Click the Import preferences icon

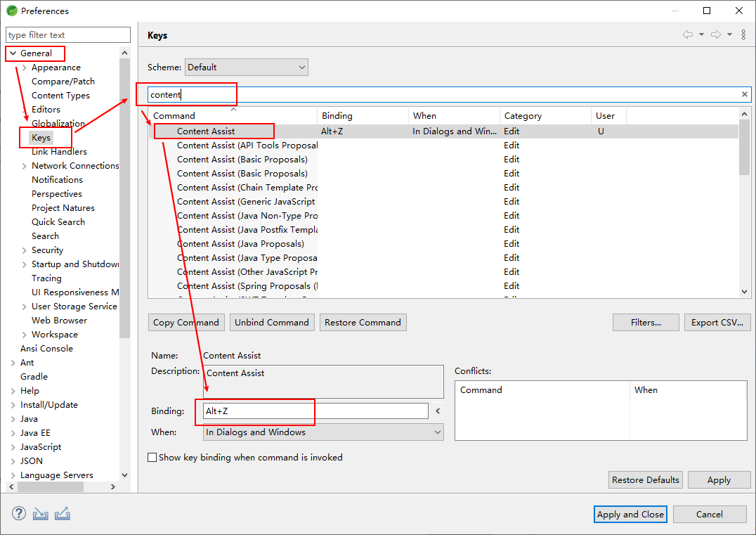(x=41, y=514)
